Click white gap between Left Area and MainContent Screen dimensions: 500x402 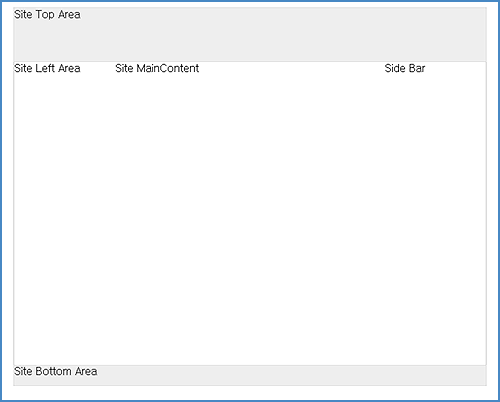point(98,68)
